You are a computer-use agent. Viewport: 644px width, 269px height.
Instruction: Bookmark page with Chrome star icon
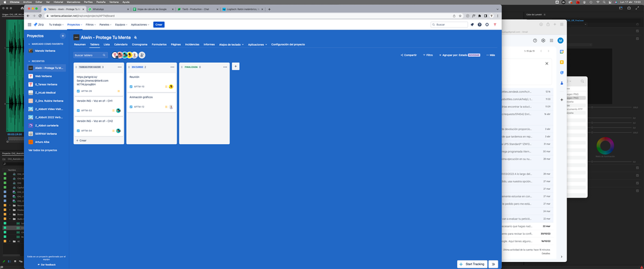click(460, 15)
